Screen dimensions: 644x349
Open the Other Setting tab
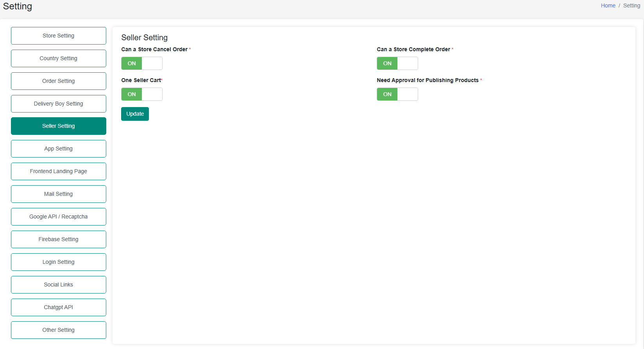pyautogui.click(x=59, y=330)
